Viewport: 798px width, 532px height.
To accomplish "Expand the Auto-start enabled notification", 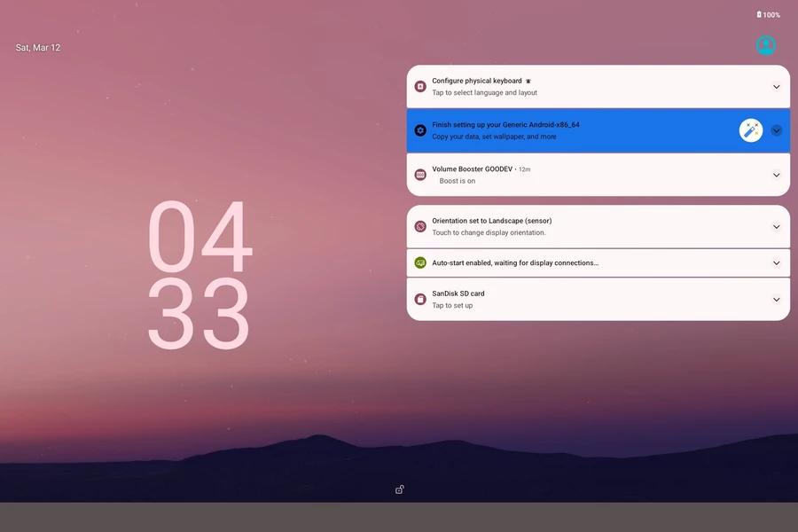I will (x=776, y=262).
